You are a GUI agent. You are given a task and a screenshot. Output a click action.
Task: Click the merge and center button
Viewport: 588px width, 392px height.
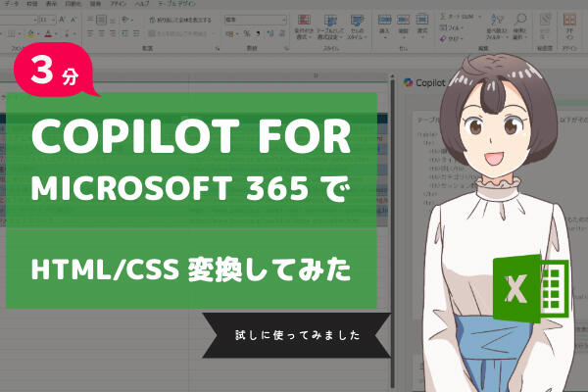(x=179, y=33)
